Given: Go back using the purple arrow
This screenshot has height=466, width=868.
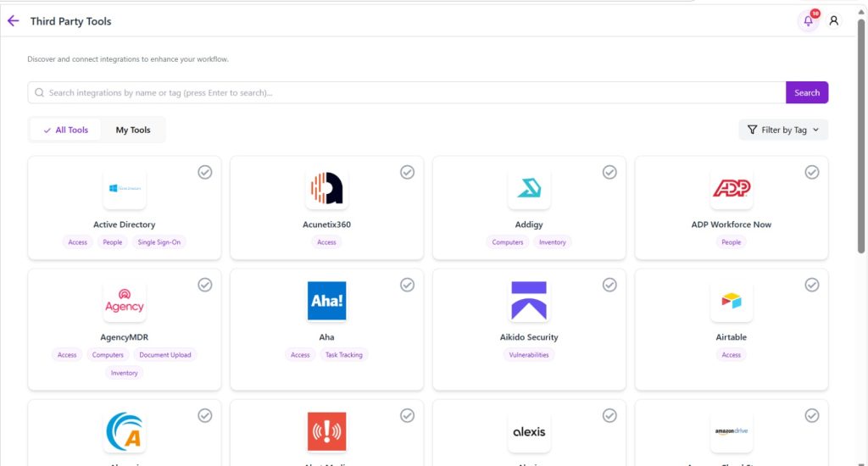Looking at the screenshot, I should point(14,21).
